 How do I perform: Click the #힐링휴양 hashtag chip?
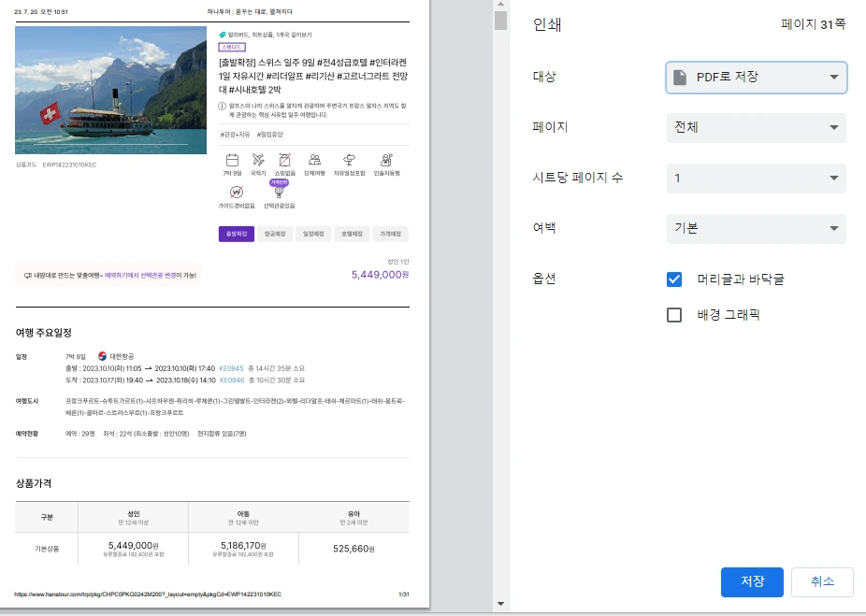[269, 135]
